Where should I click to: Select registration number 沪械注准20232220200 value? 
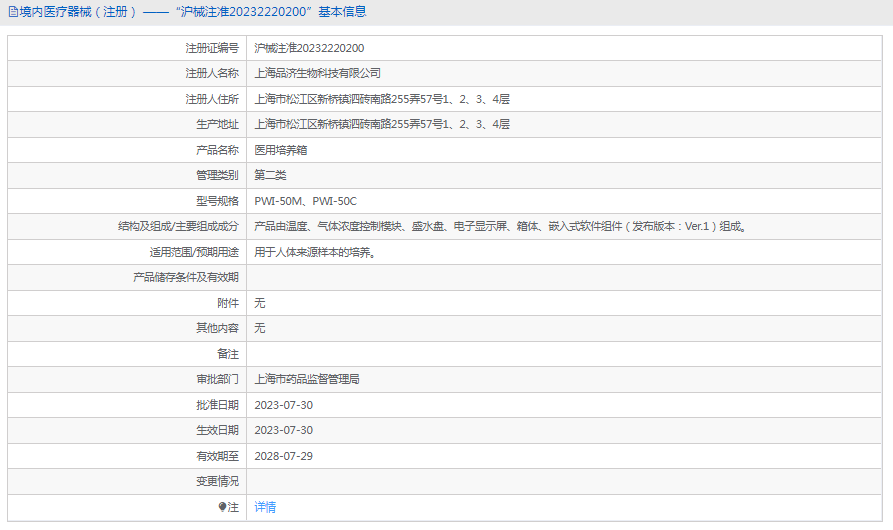[x=309, y=48]
